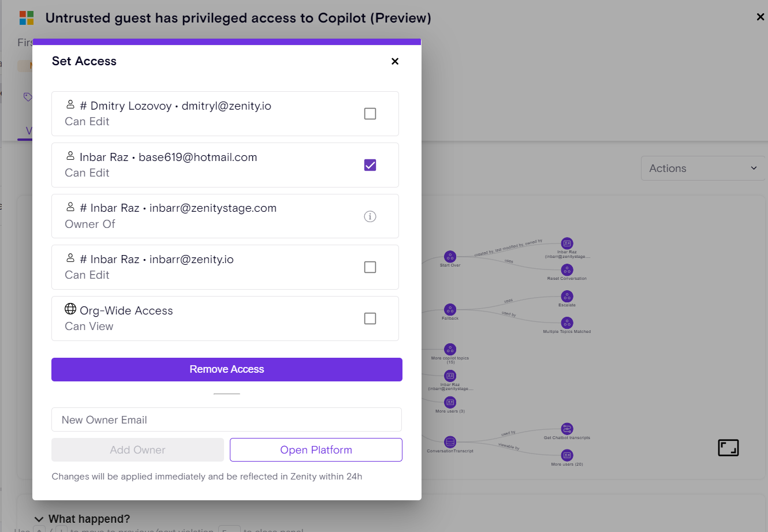
Task: Click the Escalate node icon
Action: [567, 297]
